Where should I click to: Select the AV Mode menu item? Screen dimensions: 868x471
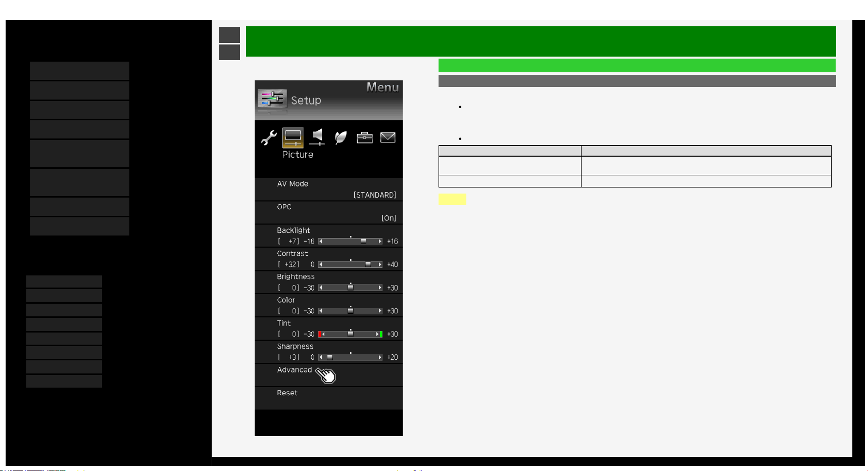pos(328,190)
